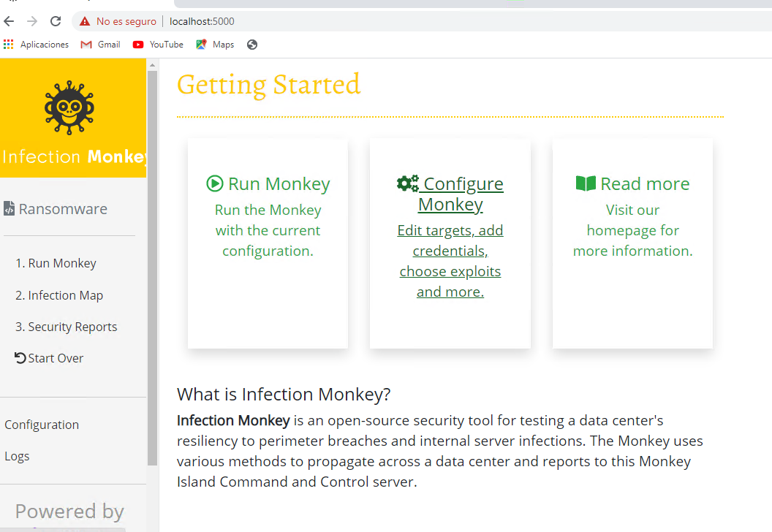Select '1. Run Monkey' in sidebar
The height and width of the screenshot is (532, 772).
tap(56, 263)
